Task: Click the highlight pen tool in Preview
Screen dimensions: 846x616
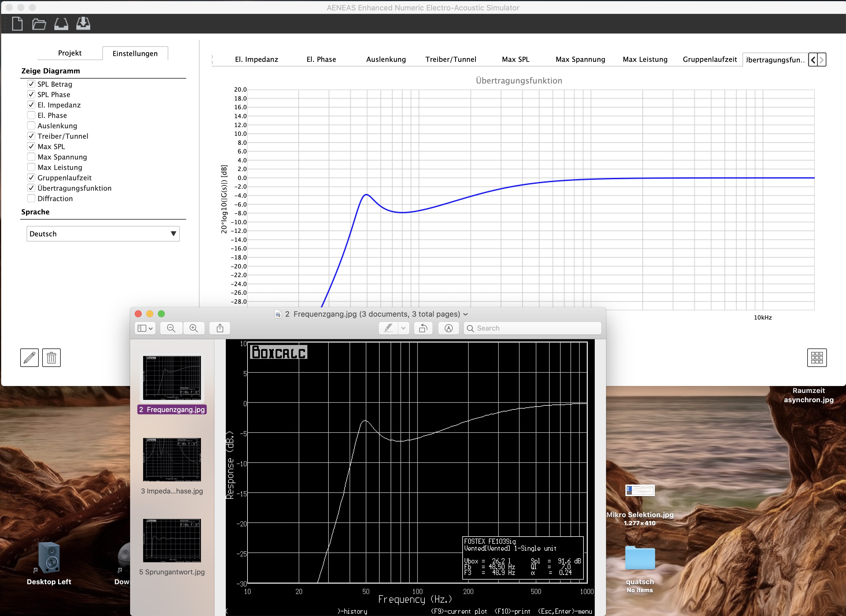Action: coord(388,328)
